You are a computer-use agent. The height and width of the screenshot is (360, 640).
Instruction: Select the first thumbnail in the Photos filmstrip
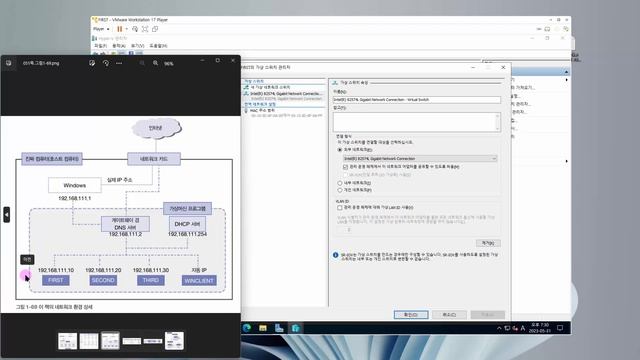point(67,341)
